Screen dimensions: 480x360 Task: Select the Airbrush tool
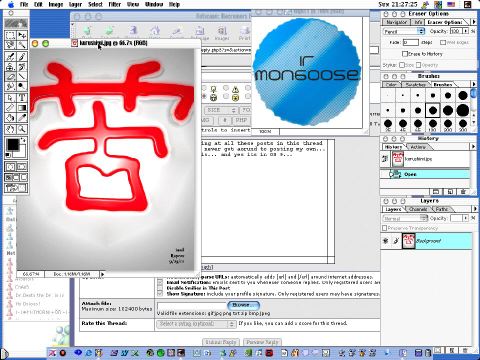[x=10, y=57]
